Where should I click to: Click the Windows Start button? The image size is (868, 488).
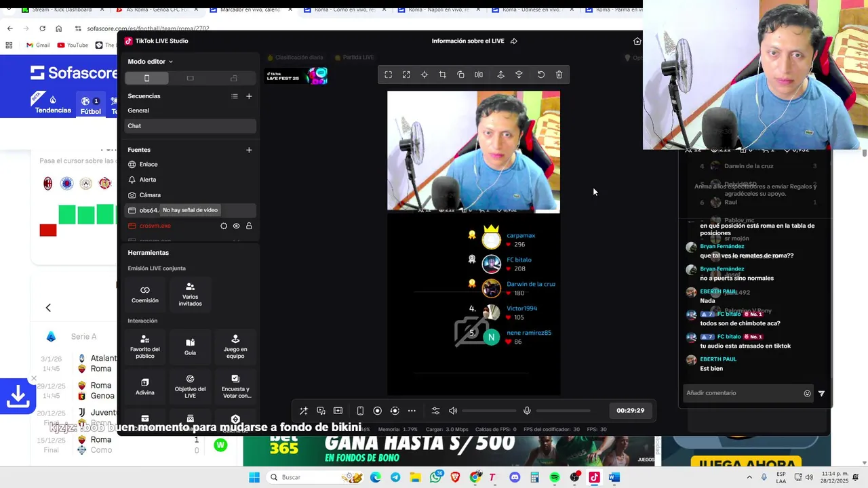pos(254,477)
